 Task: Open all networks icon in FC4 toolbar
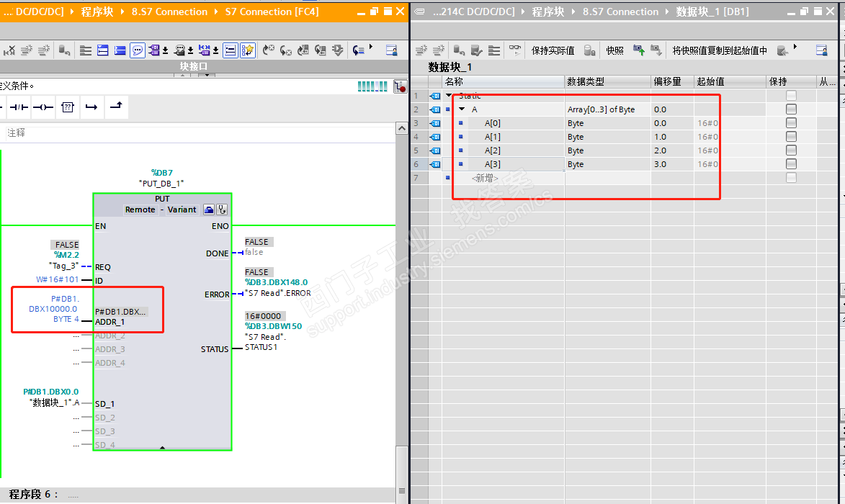pyautogui.click(x=103, y=50)
